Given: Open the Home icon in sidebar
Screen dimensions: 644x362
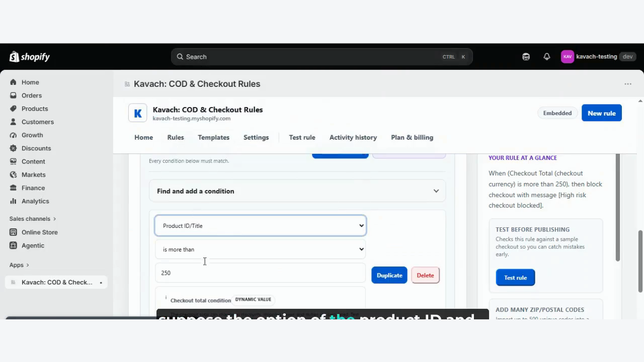Looking at the screenshot, I should tap(13, 82).
